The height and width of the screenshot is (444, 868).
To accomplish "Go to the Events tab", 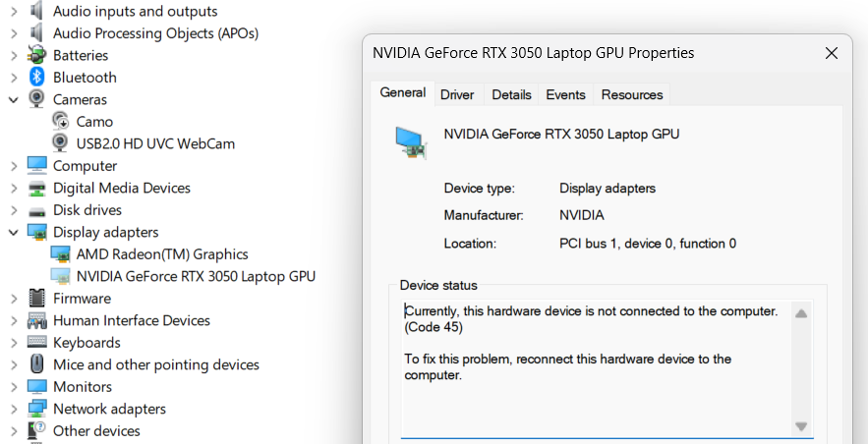I will (x=565, y=94).
